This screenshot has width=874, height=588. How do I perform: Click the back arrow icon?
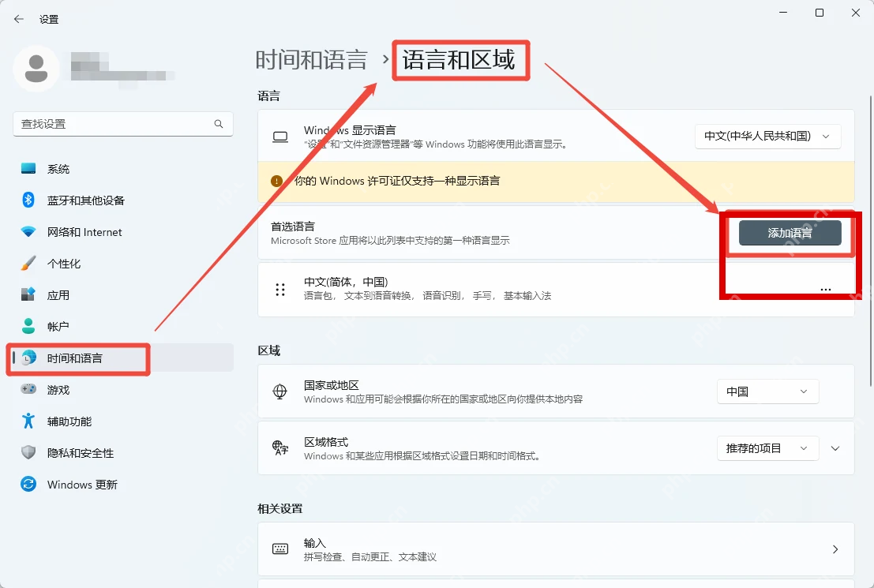tap(19, 19)
